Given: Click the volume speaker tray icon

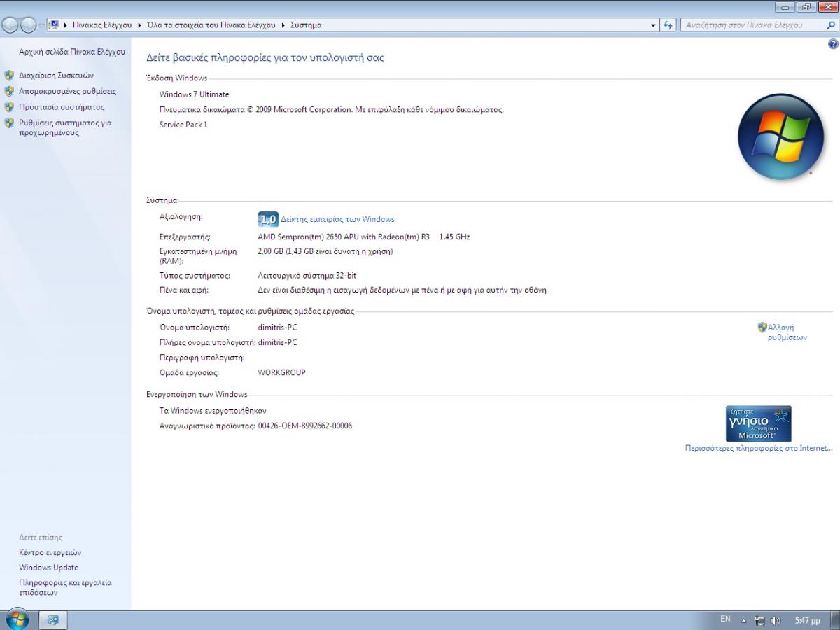Looking at the screenshot, I should 776,620.
